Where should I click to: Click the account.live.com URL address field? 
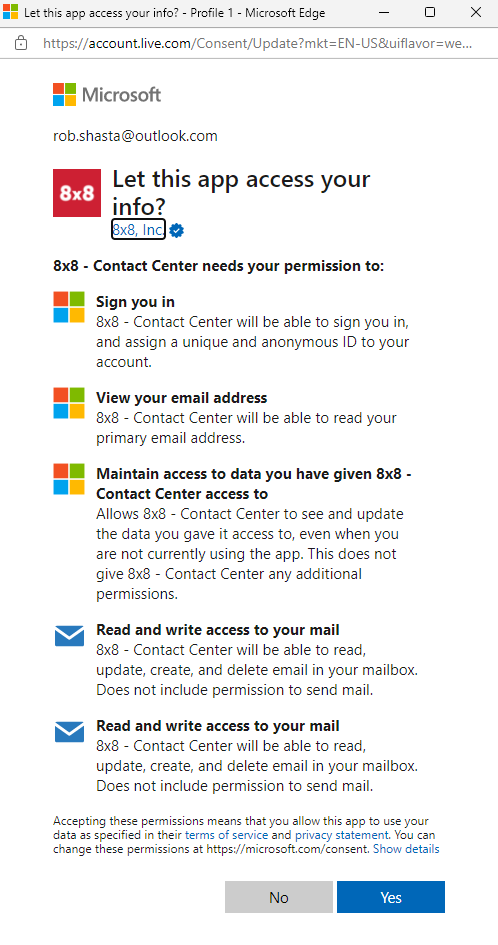coord(257,43)
